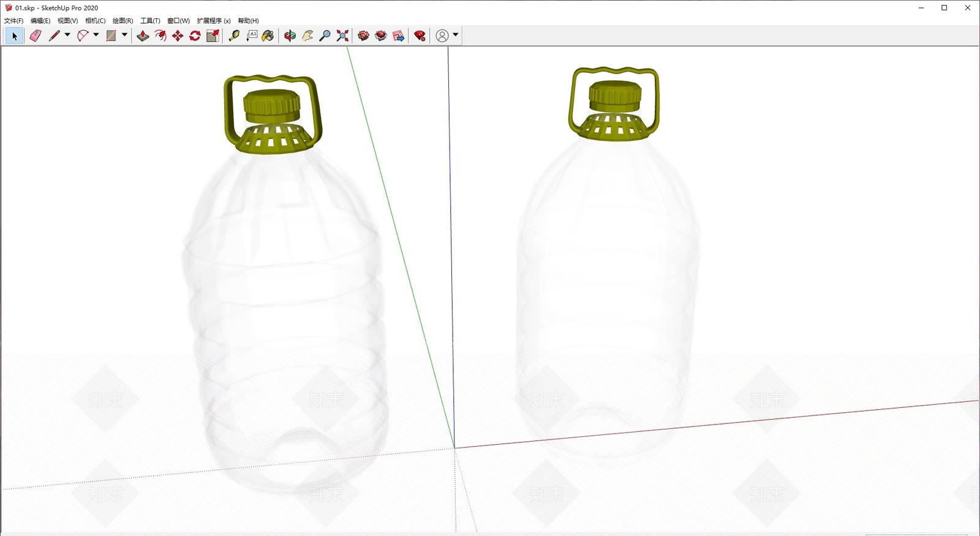This screenshot has height=536, width=980.
Task: Select the Text label tool
Action: (x=252, y=36)
